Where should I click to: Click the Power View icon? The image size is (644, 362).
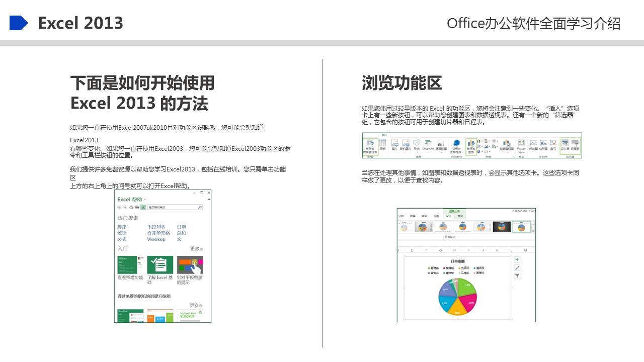520,145
